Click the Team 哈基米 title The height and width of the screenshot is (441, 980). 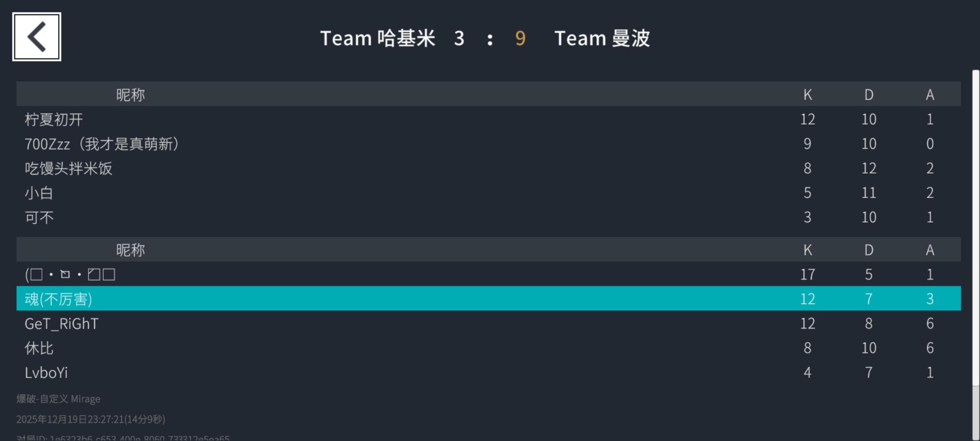click(x=377, y=38)
